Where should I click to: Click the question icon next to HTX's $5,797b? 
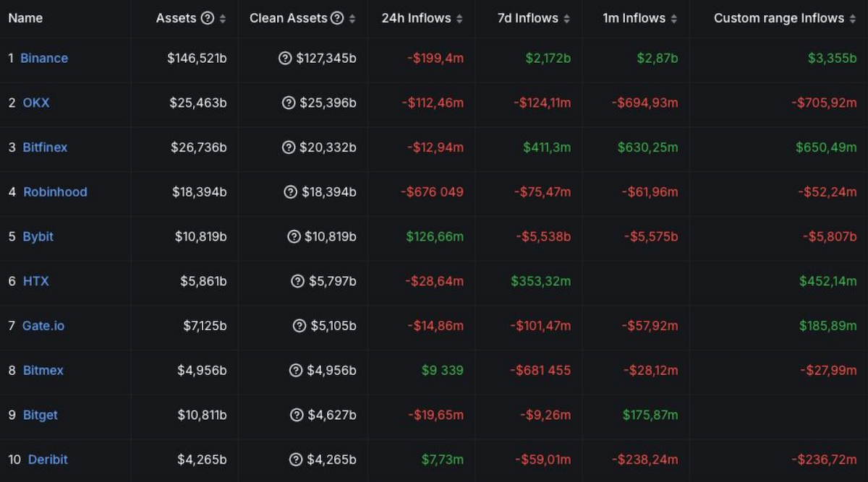pos(297,281)
